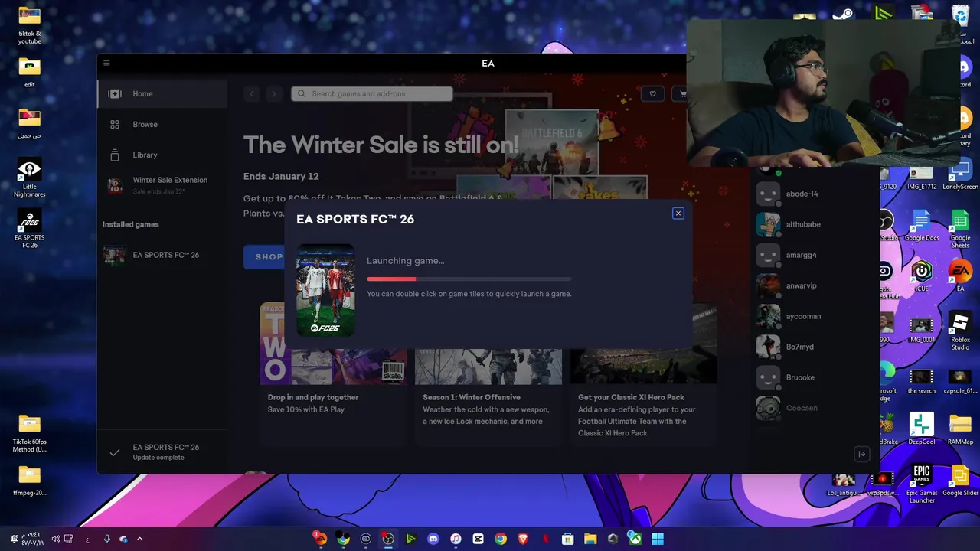Screen dimensions: 980x551
Task: Click EA SPORTS FC 26 Update complete status
Action: pyautogui.click(x=162, y=452)
